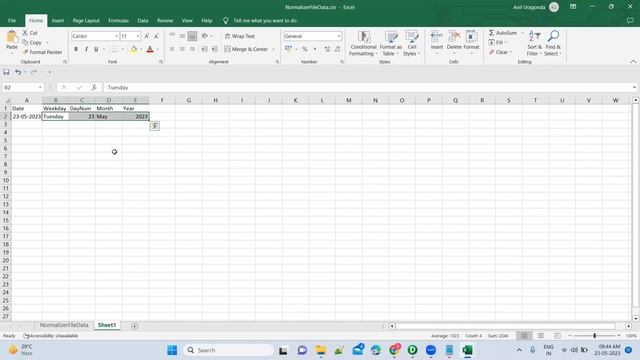
Task: Switch to the Review tab
Action: point(165,20)
